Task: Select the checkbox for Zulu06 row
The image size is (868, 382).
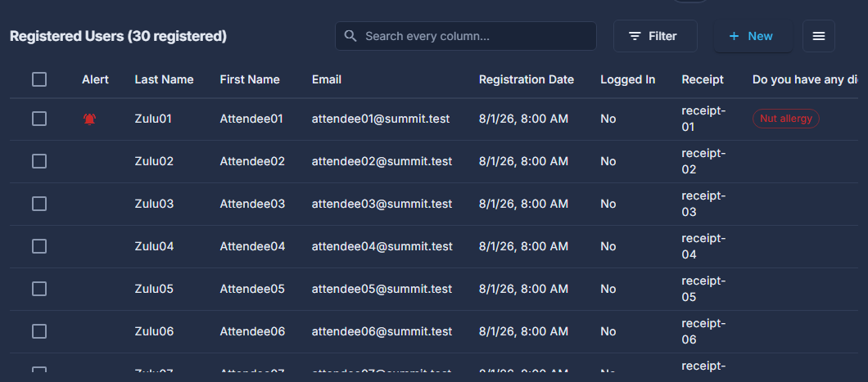Action: 39,331
